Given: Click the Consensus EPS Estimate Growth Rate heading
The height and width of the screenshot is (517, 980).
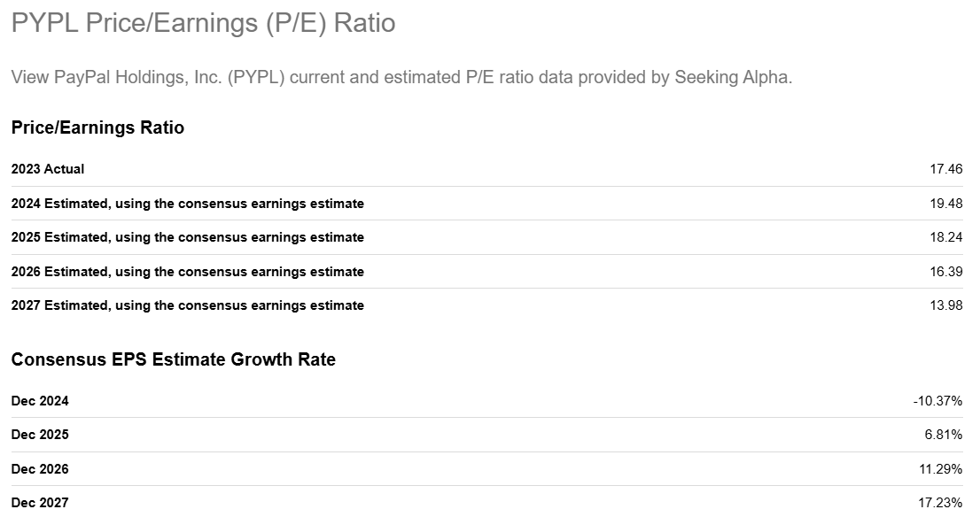Looking at the screenshot, I should (x=173, y=359).
